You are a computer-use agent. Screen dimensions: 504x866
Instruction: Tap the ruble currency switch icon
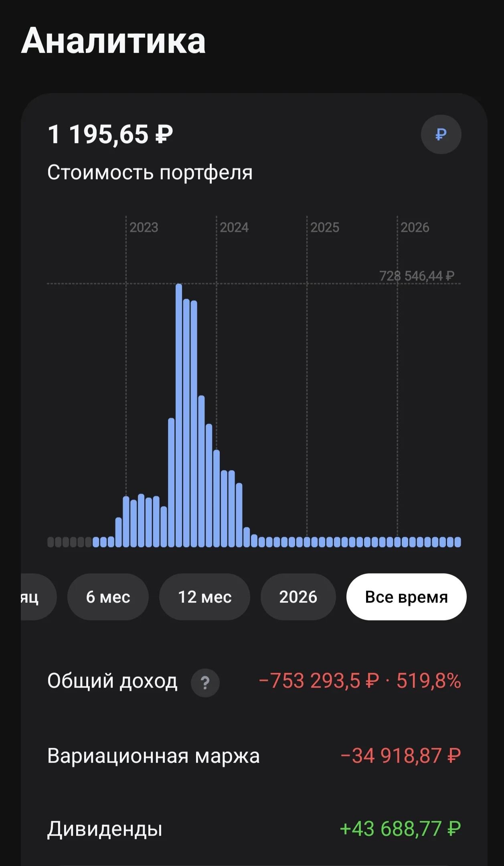[x=441, y=134]
